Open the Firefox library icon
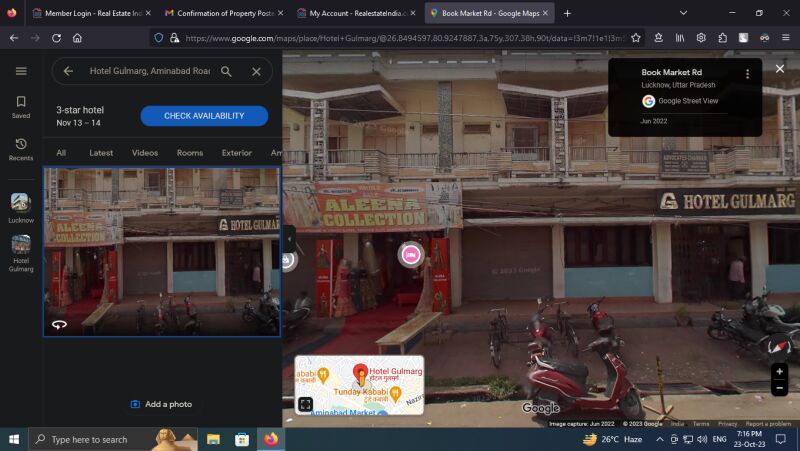This screenshot has height=451, width=800. 680,38
